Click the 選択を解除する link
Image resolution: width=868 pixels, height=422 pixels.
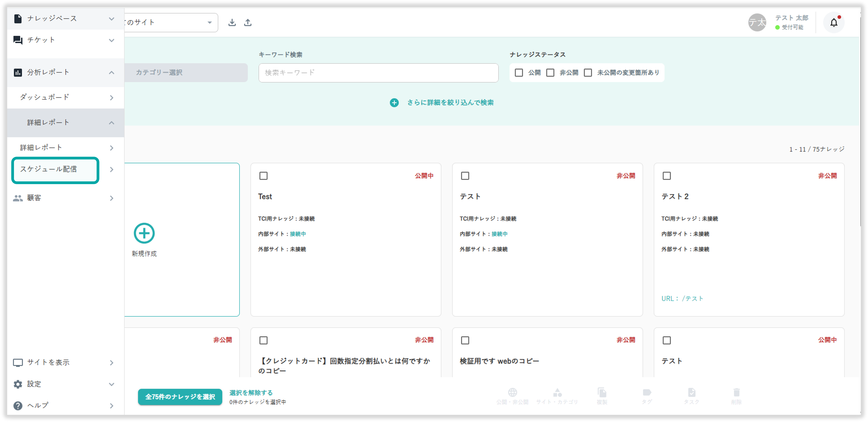coord(251,393)
